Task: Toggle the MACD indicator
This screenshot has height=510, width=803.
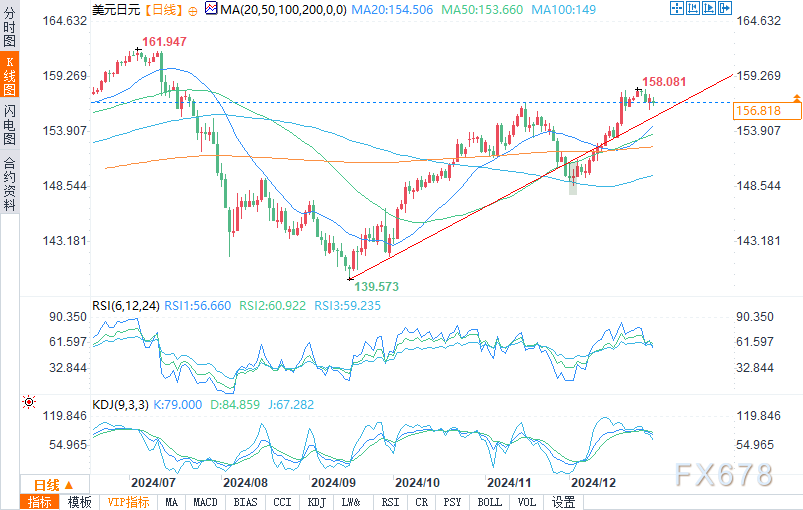Action: click(x=205, y=502)
